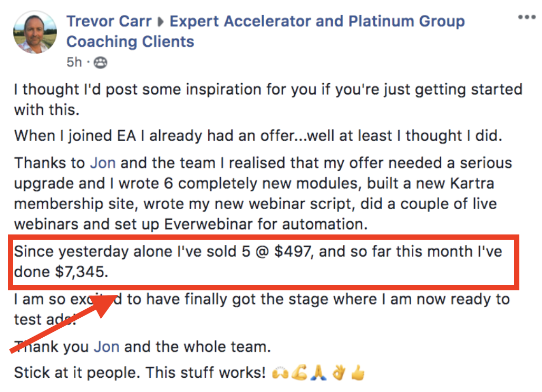Click the folded hands emoji
Viewport: 542px width, 392px height.
[x=318, y=373]
